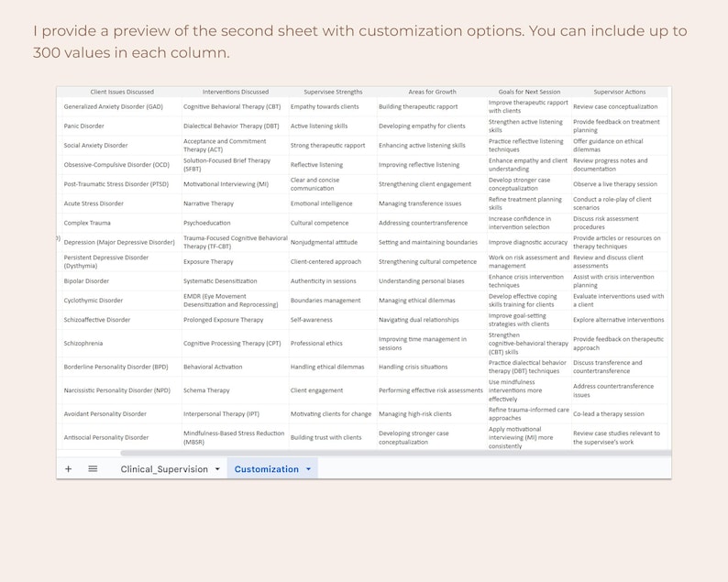Click the Handling crisis situations cell
The image size is (728, 582).
pos(432,368)
